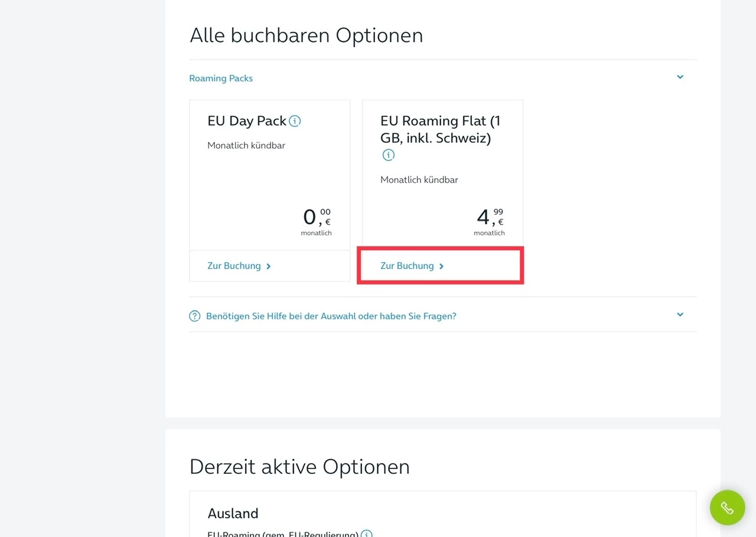Open info icon under EU Roaming Flat title

pyautogui.click(x=388, y=155)
